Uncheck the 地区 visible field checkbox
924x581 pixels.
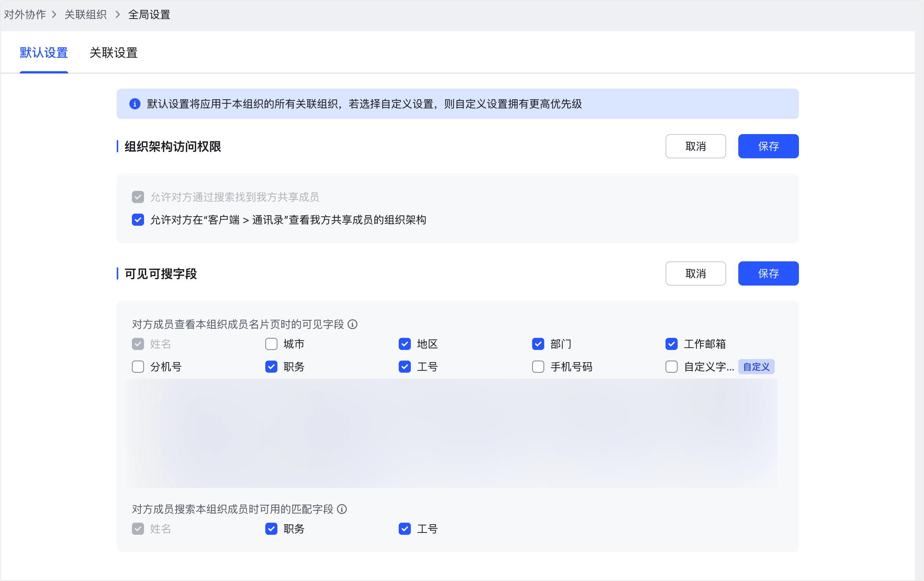(404, 344)
